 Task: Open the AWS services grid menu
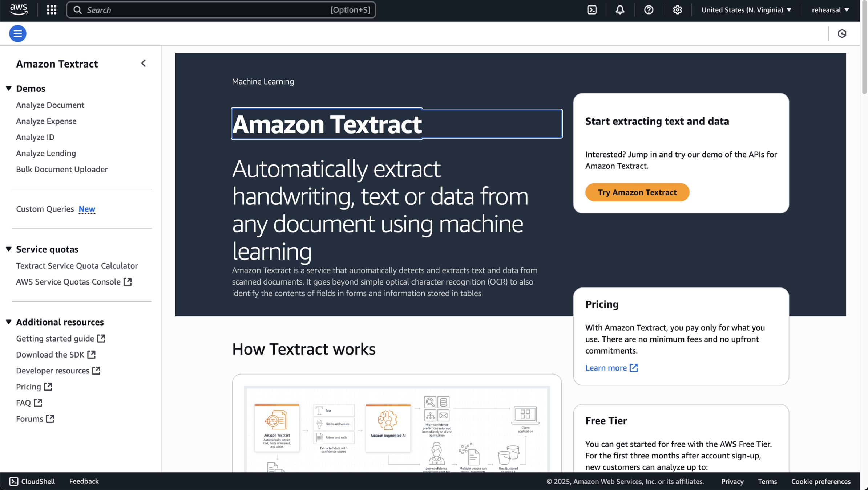pos(52,10)
